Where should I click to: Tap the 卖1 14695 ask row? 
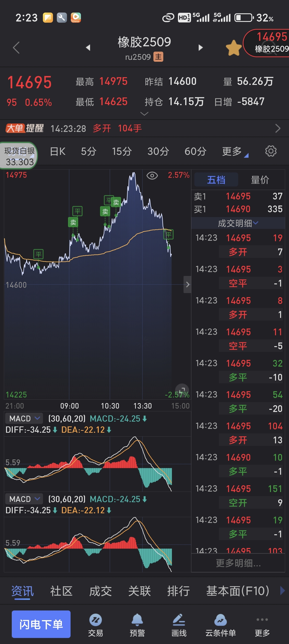[x=238, y=196]
